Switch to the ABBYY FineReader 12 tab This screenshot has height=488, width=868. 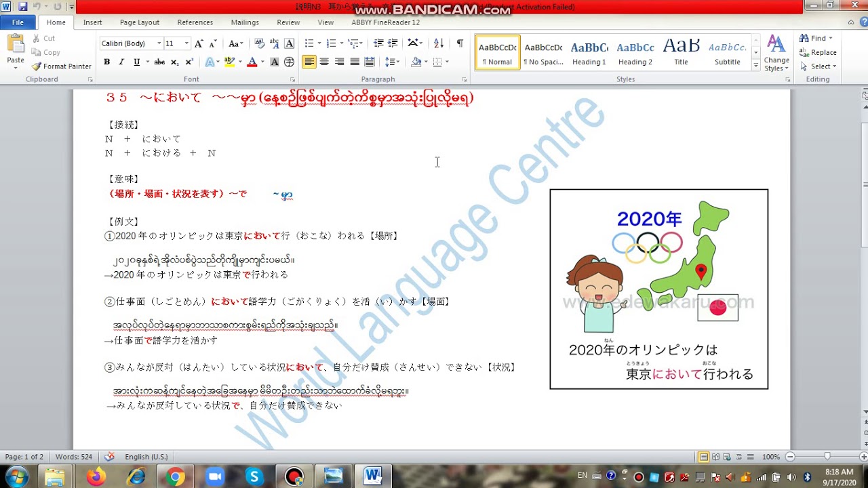pos(385,22)
